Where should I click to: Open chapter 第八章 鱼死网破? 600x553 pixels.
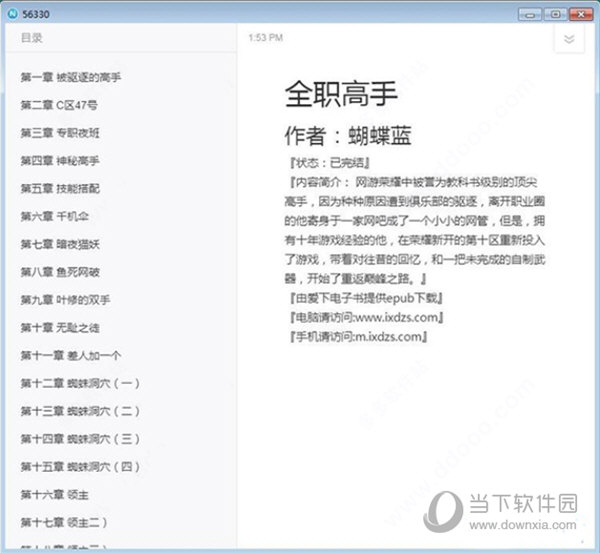pyautogui.click(x=60, y=272)
